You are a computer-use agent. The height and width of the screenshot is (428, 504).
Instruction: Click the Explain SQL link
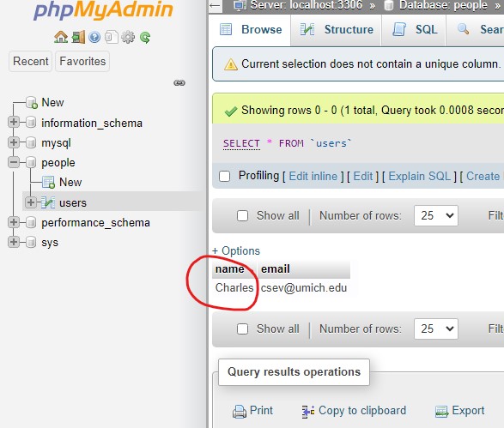click(x=420, y=177)
